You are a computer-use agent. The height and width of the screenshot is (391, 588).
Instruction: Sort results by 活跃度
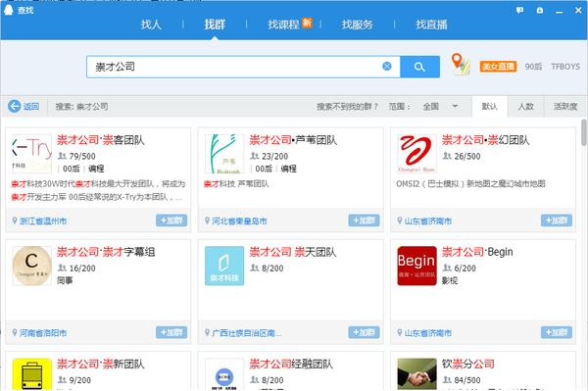tap(565, 107)
